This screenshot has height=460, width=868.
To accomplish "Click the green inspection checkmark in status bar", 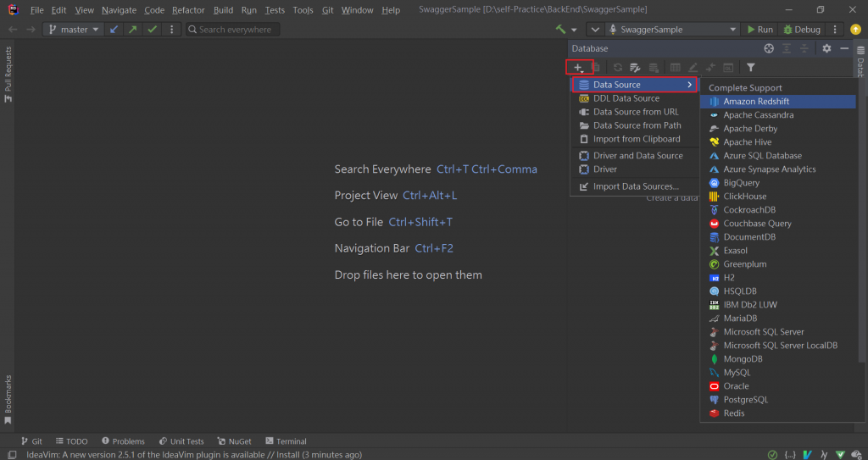I will 773,454.
